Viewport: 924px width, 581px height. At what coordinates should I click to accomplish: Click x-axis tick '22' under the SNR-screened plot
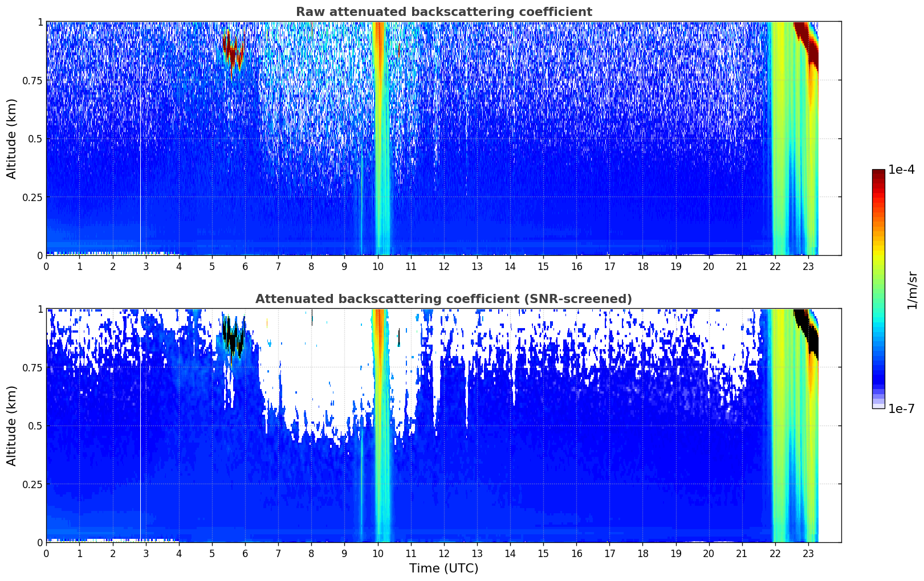[x=775, y=553]
